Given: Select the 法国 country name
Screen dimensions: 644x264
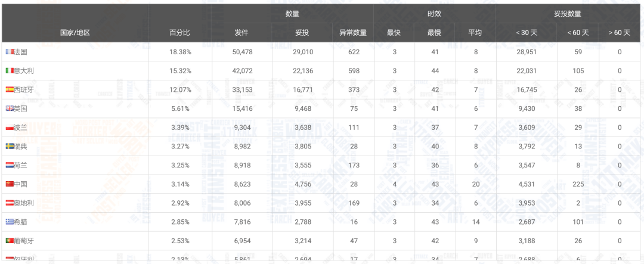Looking at the screenshot, I should pos(20,52).
